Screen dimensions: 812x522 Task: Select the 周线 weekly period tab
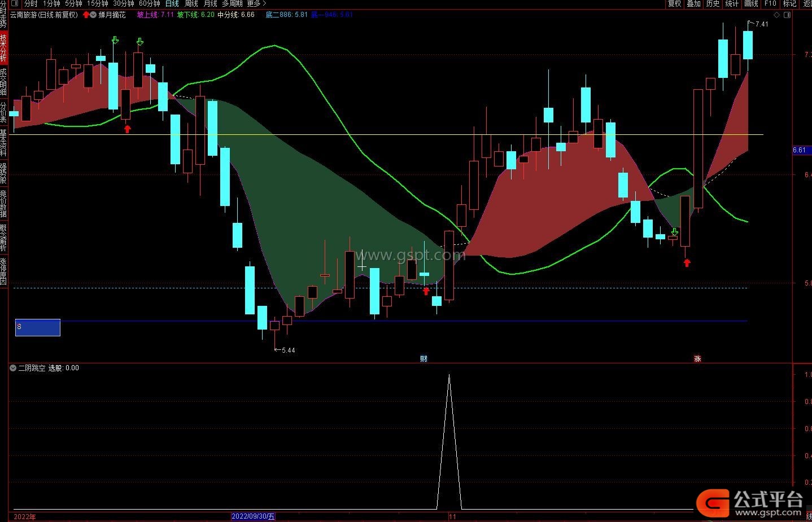(191, 3)
